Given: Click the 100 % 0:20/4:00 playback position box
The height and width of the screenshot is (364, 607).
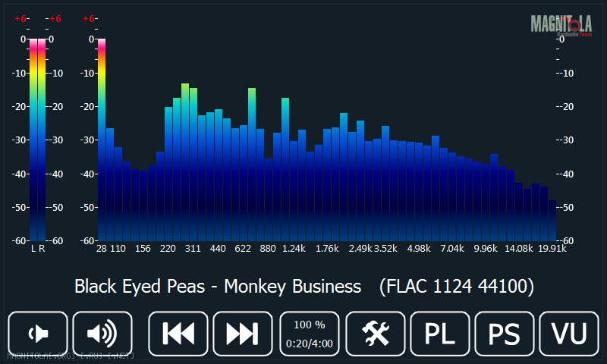Looking at the screenshot, I should (310, 334).
